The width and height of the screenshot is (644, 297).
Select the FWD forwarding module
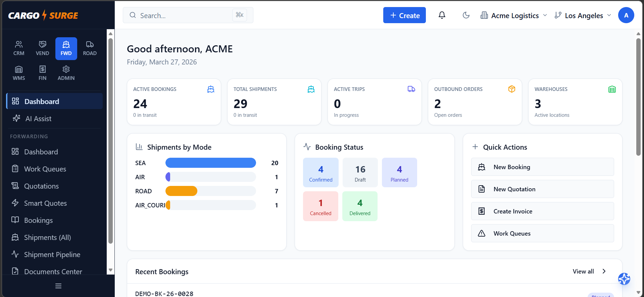(66, 48)
